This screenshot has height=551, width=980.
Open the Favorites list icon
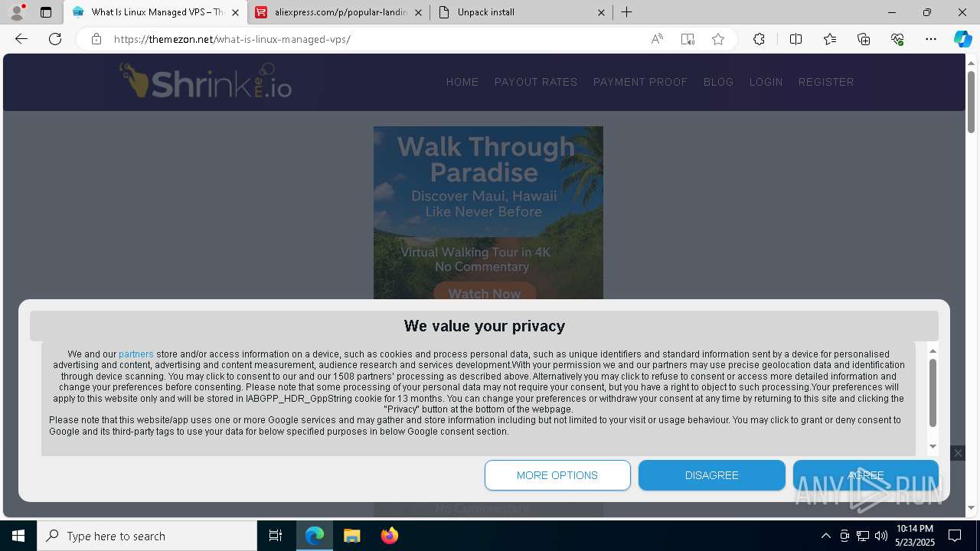pos(830,39)
